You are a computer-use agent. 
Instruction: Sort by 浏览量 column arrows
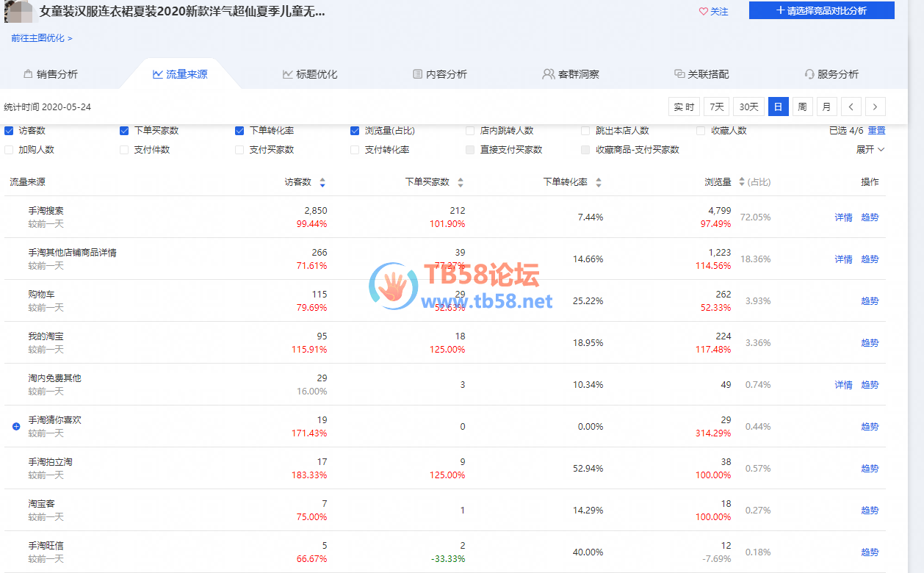[x=742, y=182]
